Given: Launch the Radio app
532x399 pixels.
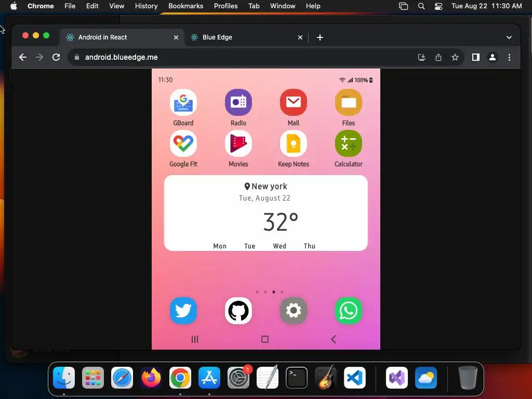Looking at the screenshot, I should pyautogui.click(x=238, y=102).
